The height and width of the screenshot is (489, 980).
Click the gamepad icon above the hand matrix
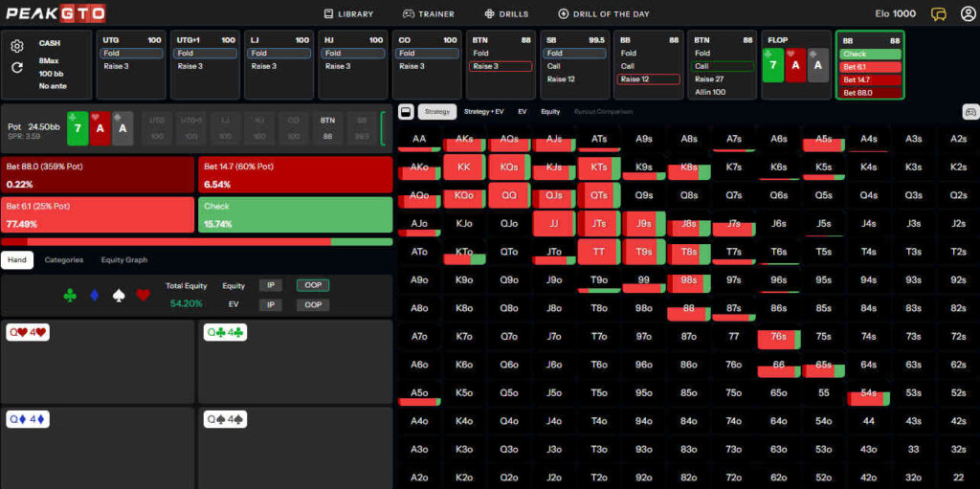point(969,112)
